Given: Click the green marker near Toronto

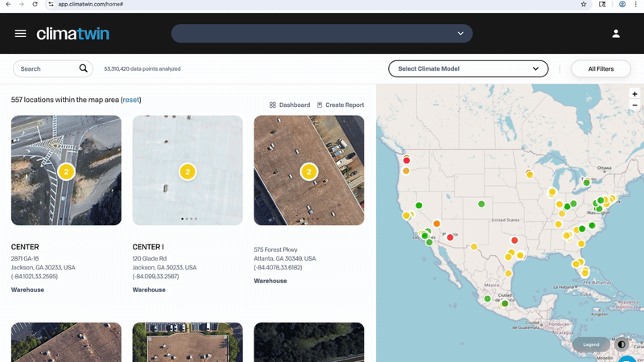Looking at the screenshot, I should point(587,183).
